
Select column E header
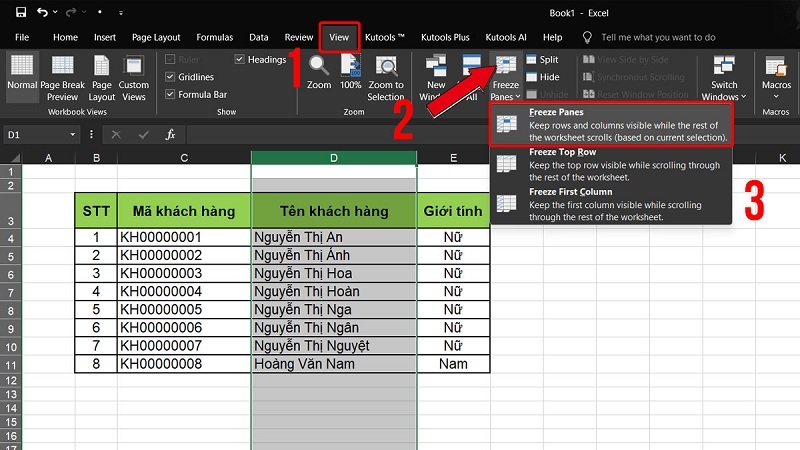click(x=453, y=158)
